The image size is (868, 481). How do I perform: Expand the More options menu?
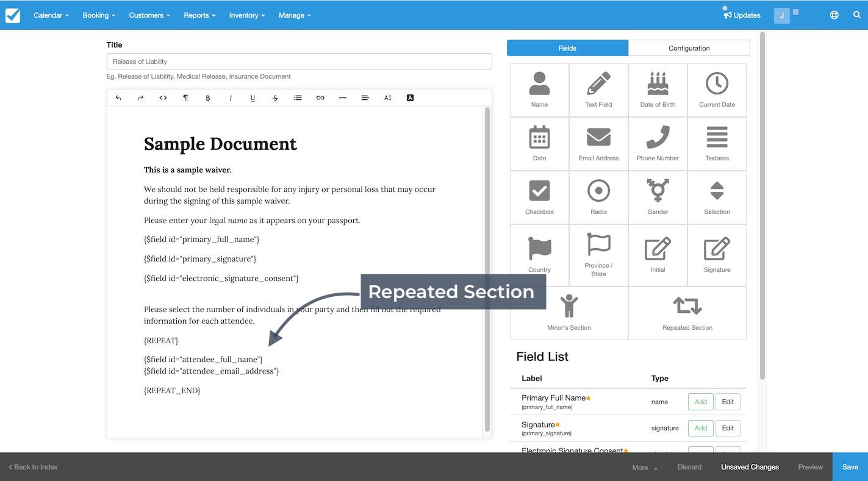click(645, 468)
